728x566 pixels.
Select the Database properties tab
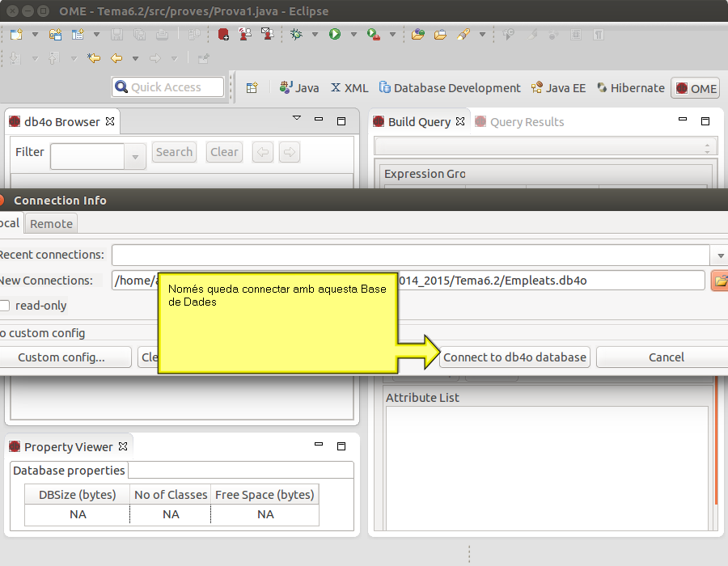69,471
